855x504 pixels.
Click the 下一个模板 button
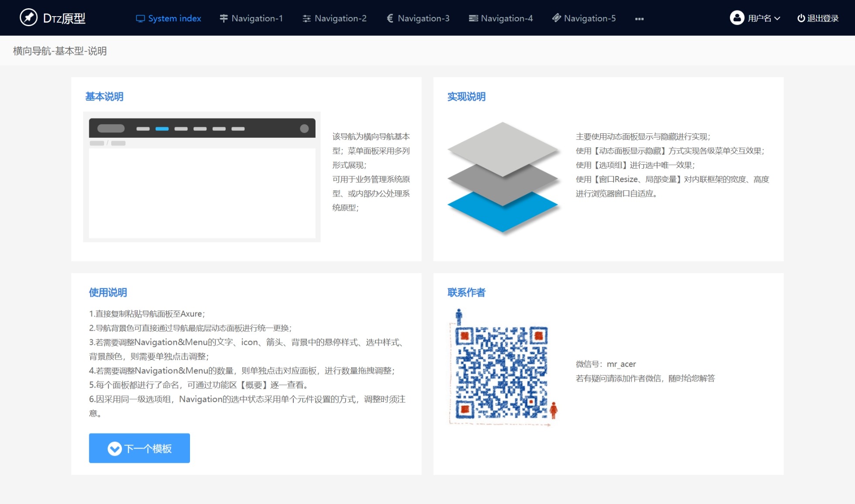click(139, 448)
